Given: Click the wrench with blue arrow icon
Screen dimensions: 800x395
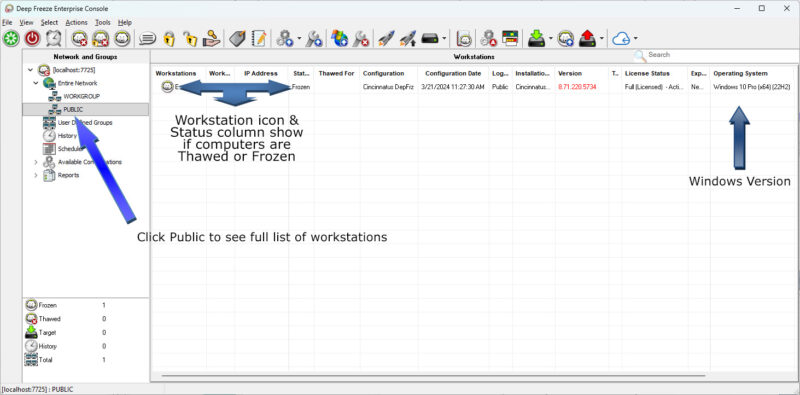Looking at the screenshot, I should tap(313, 39).
